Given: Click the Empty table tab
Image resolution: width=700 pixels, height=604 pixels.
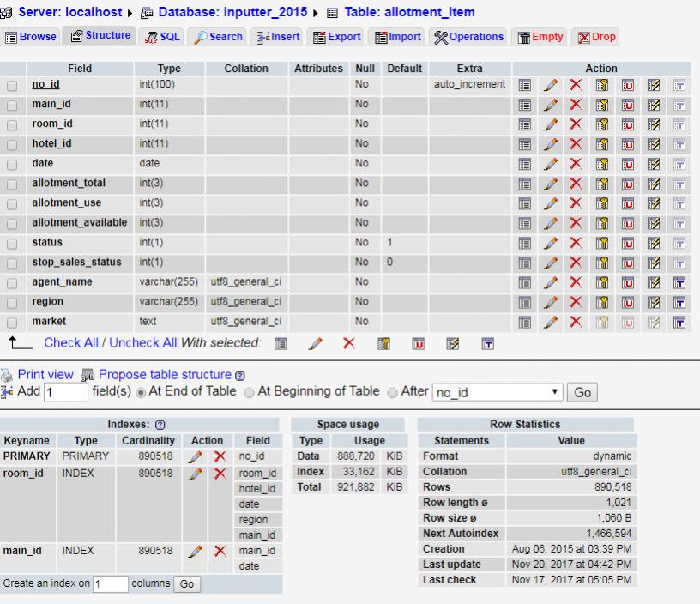Looking at the screenshot, I should pos(540,37).
